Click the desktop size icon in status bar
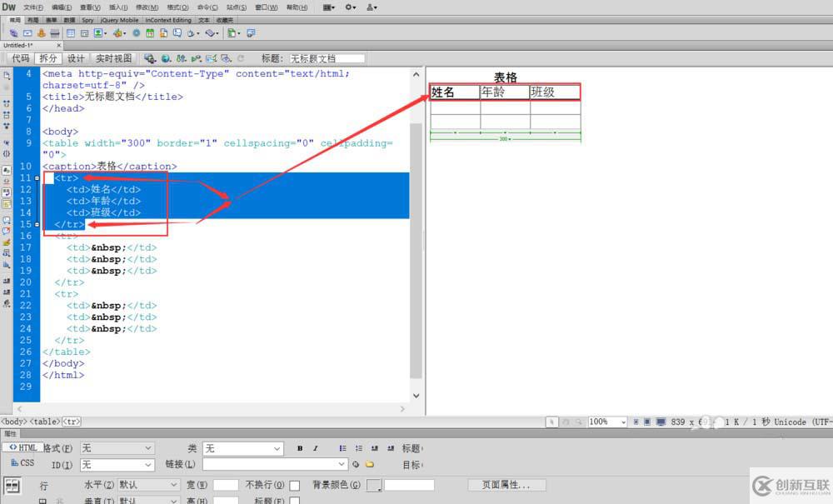833x504 pixels. (x=661, y=422)
